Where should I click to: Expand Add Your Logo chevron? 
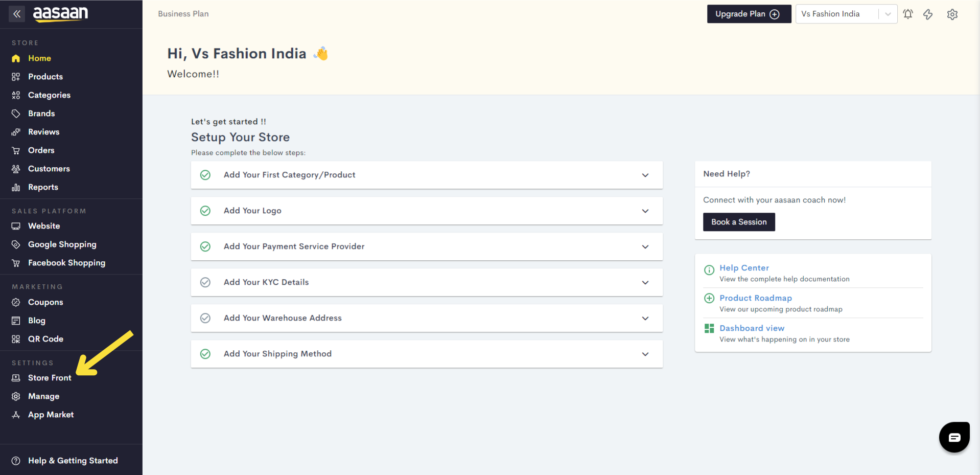(x=645, y=211)
